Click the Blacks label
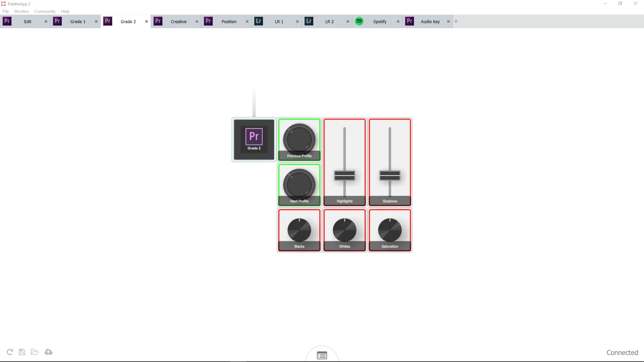 click(x=299, y=246)
